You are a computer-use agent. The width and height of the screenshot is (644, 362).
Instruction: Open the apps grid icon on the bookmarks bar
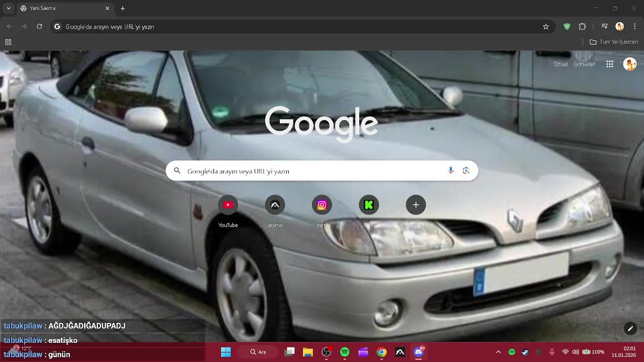pos(8,42)
